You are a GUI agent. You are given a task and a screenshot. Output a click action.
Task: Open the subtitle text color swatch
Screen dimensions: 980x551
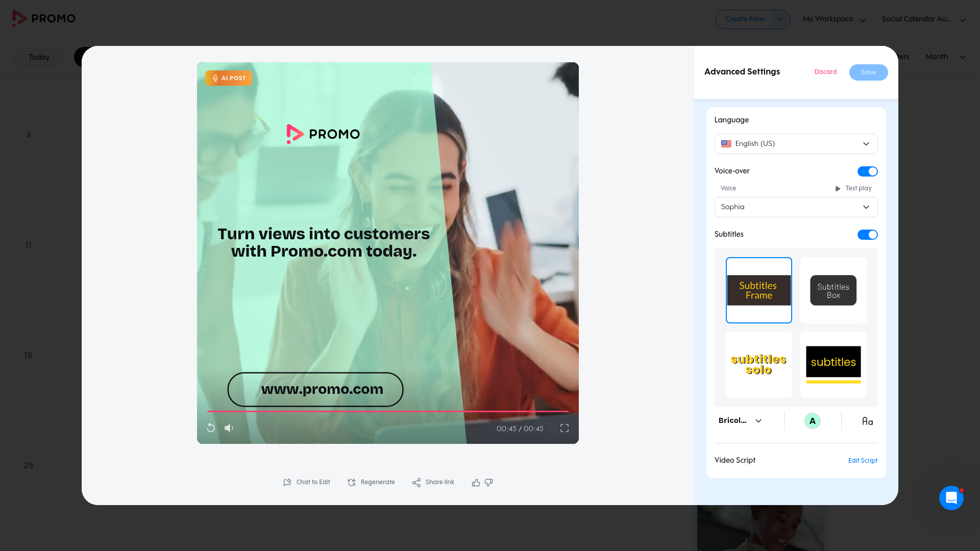pos(813,421)
